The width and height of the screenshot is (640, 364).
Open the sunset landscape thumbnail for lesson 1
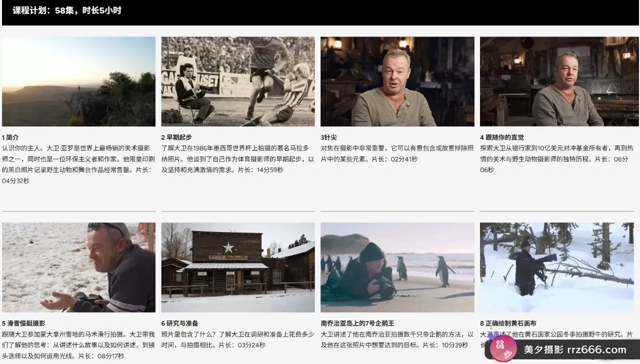(78, 81)
